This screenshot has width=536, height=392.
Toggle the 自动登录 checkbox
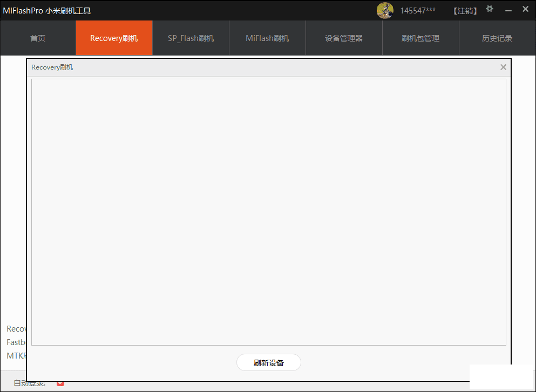point(60,383)
